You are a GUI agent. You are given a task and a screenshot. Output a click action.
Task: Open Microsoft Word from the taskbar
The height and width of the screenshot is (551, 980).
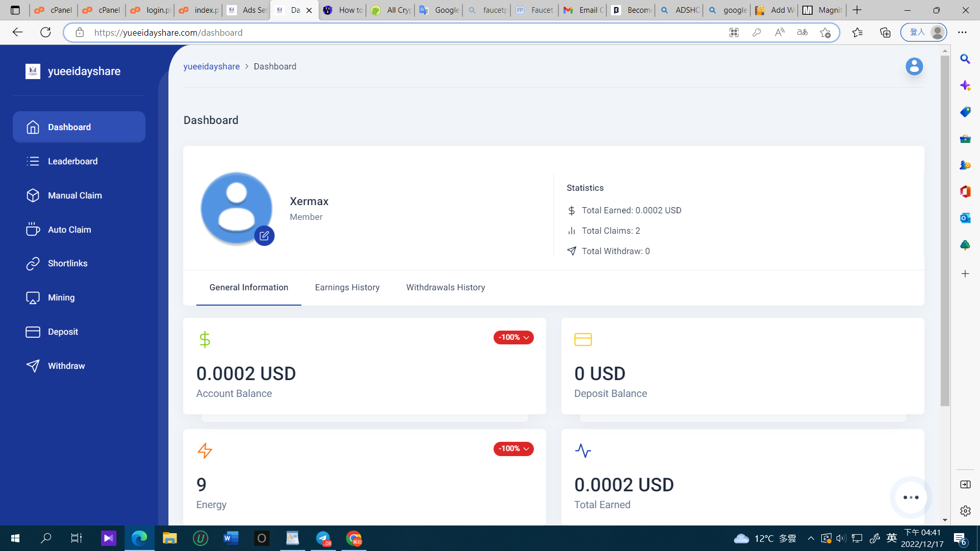pos(231,538)
